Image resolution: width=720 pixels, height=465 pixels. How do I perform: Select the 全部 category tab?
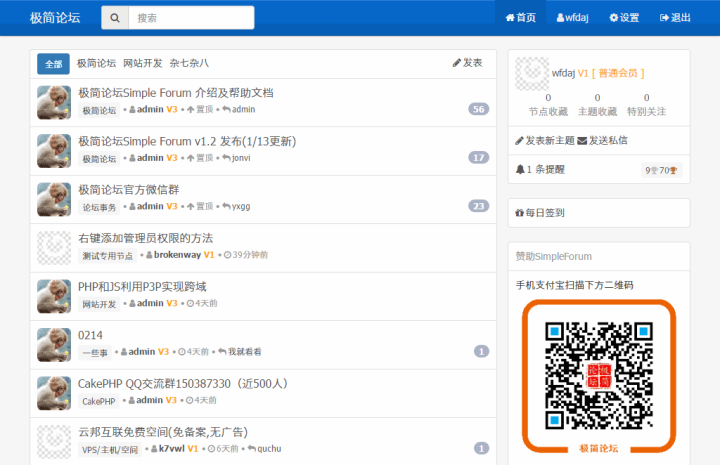53,64
